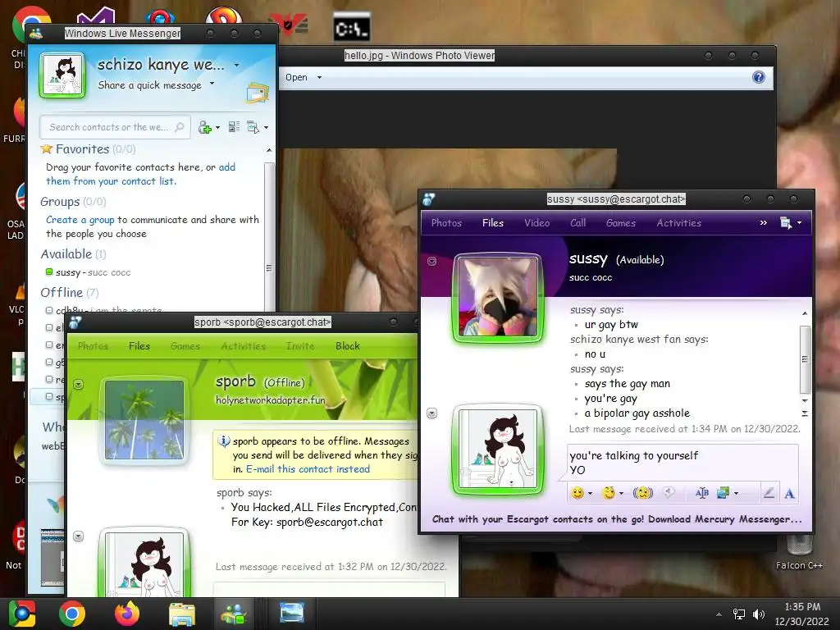
Task: Toggle sporb's display picture visibility arrow
Action: coord(78,385)
